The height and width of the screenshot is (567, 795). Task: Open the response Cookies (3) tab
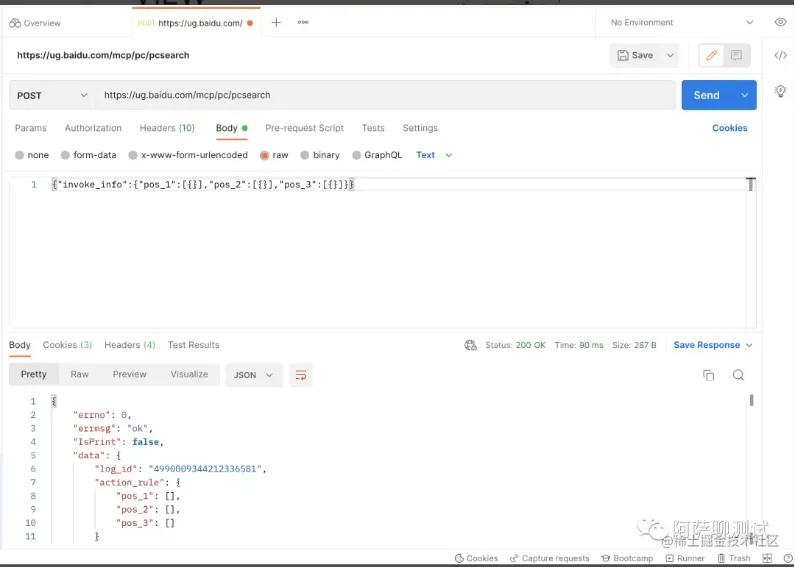(67, 345)
